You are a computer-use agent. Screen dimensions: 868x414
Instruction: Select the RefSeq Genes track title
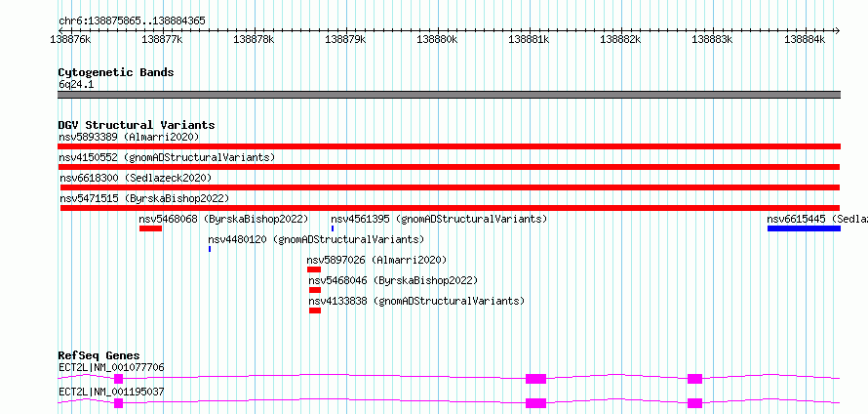pos(99,355)
